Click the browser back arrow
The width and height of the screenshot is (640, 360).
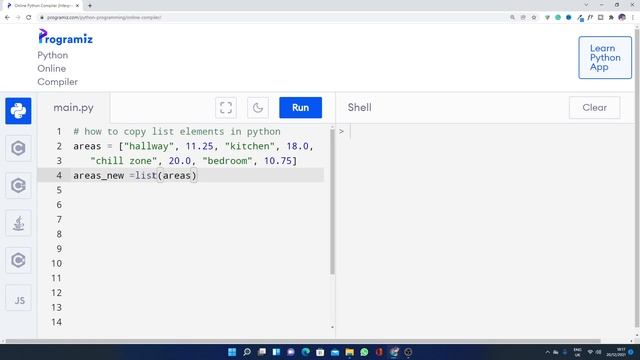tap(7, 18)
